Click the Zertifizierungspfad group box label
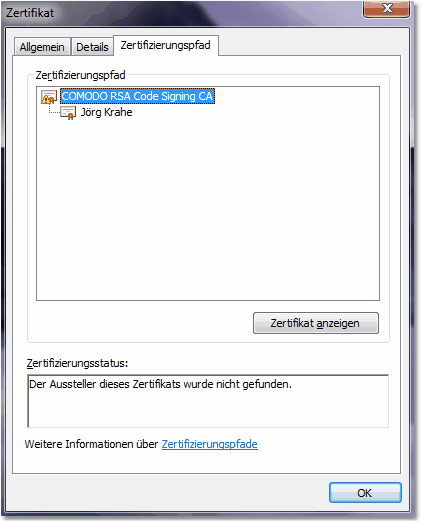421x523 pixels. tap(80, 75)
